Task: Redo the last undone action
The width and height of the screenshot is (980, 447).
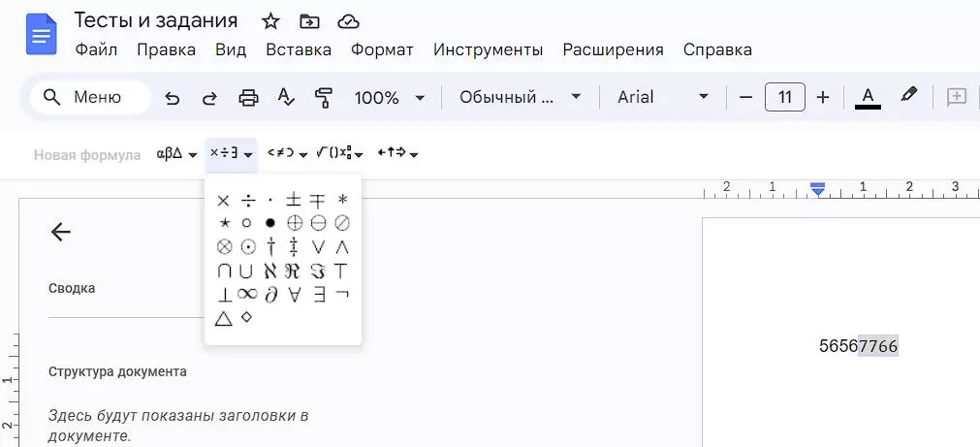Action: click(209, 98)
